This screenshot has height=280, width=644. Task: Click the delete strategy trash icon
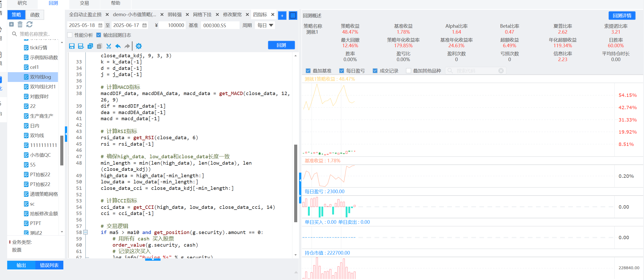(20, 24)
